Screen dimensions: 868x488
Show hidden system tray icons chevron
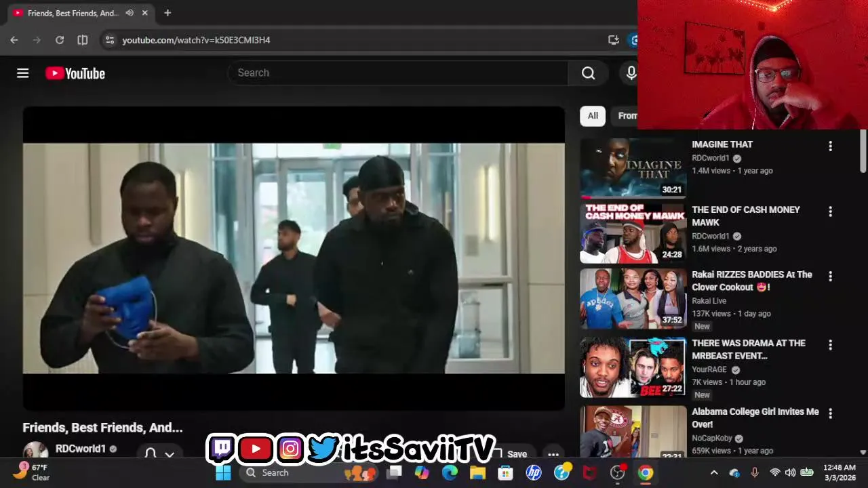[x=713, y=472]
